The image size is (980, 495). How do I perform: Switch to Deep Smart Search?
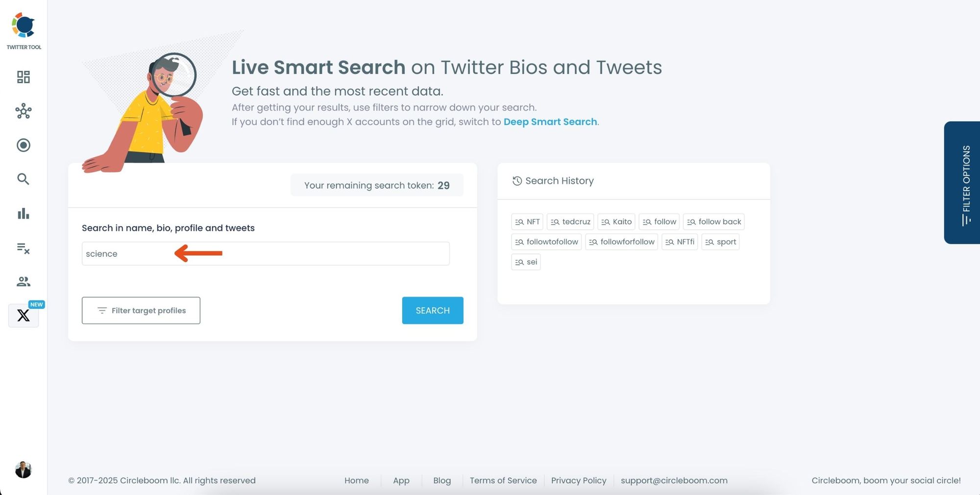550,122
